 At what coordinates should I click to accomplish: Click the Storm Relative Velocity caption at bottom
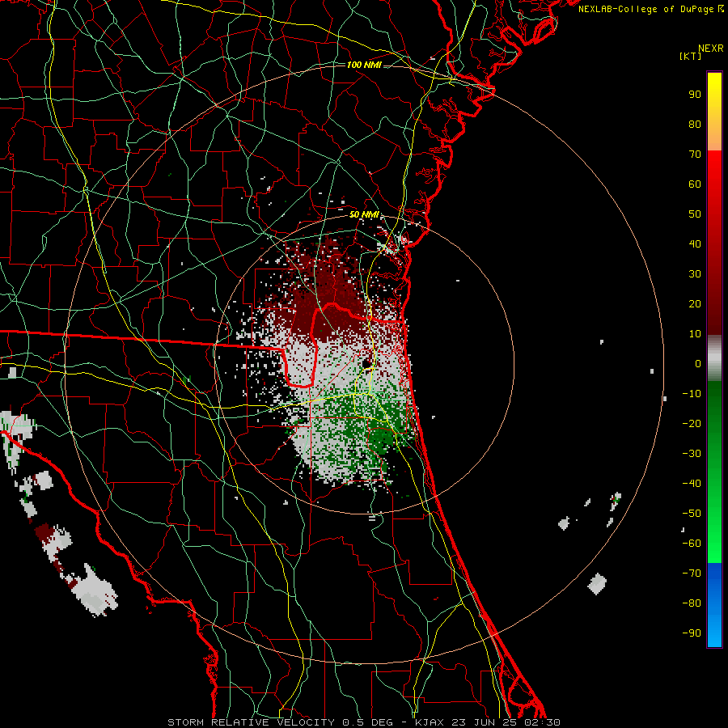[363, 722]
